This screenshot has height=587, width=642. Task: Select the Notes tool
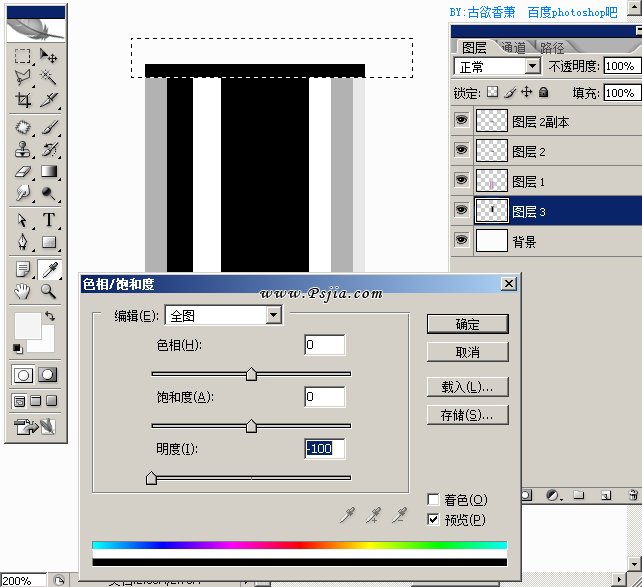point(23,270)
